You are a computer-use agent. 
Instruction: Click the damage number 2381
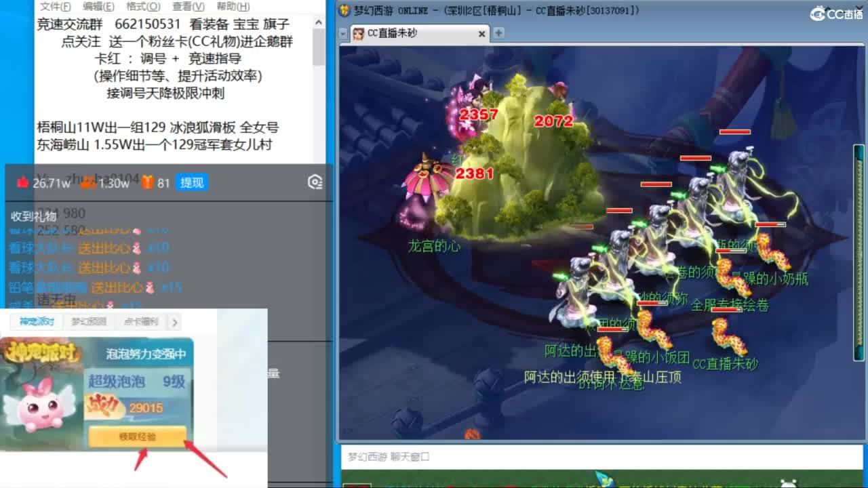pos(475,174)
